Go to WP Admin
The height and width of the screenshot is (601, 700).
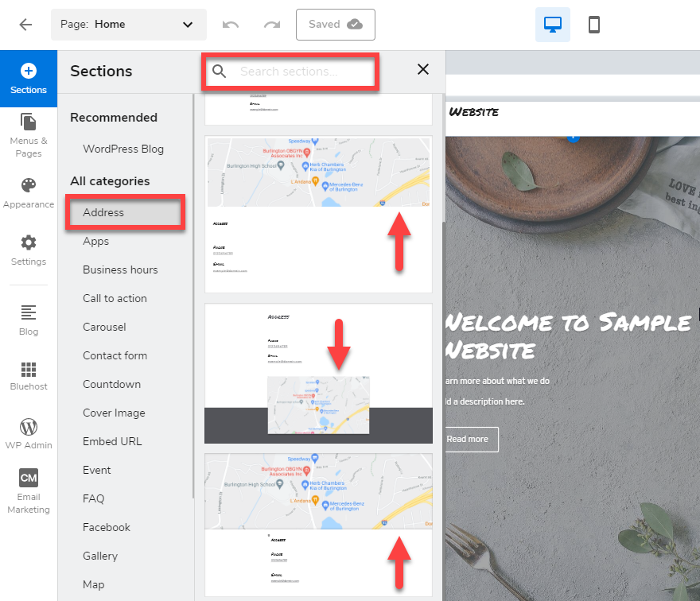tap(29, 434)
